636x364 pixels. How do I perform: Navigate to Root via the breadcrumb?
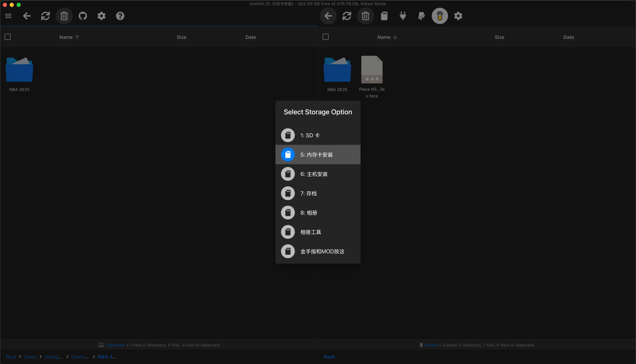point(11,357)
